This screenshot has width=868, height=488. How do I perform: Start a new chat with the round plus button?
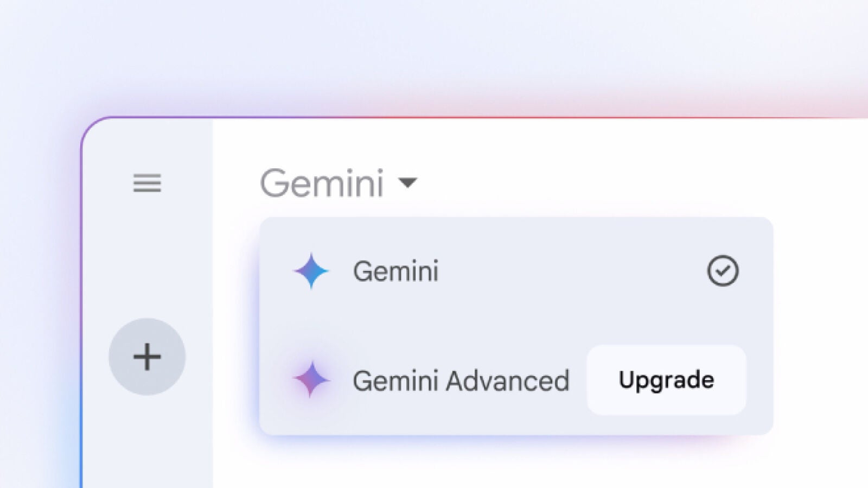point(147,357)
